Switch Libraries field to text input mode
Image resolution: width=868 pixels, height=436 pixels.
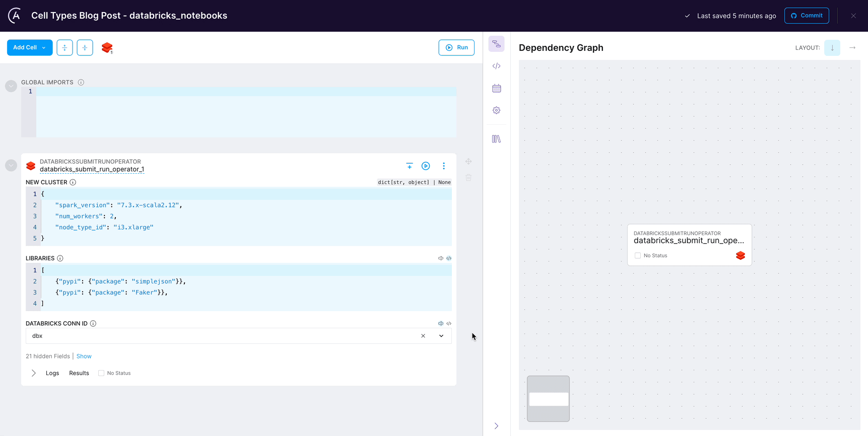pos(441,258)
